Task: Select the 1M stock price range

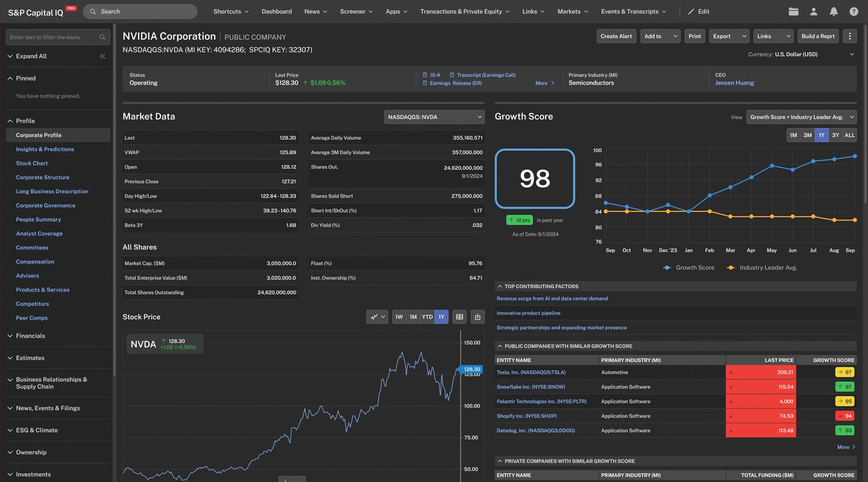Action: 413,317
